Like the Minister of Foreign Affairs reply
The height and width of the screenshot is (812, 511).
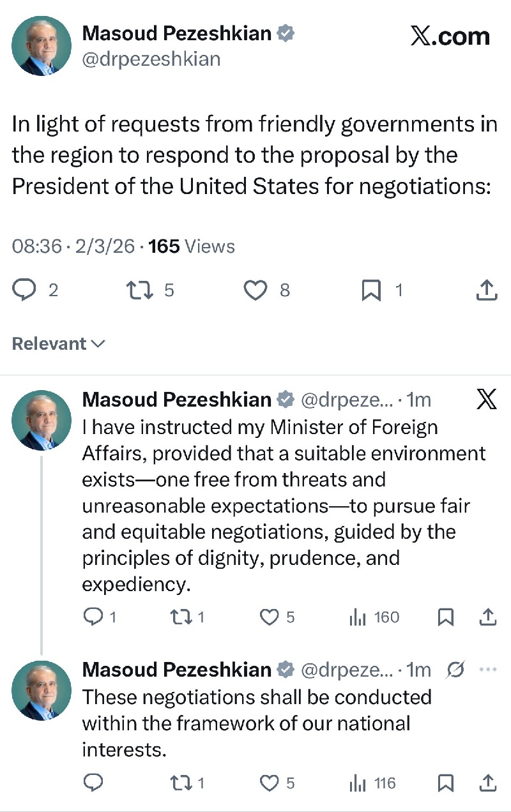(271, 617)
